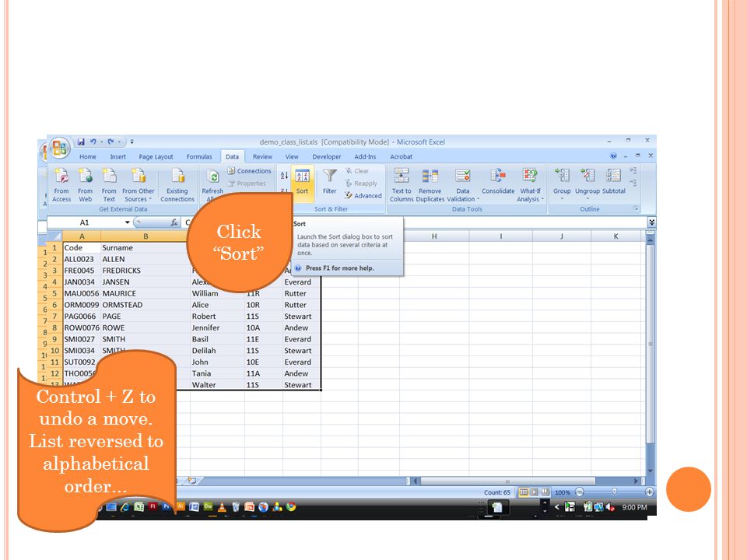Select column H header

(x=434, y=236)
